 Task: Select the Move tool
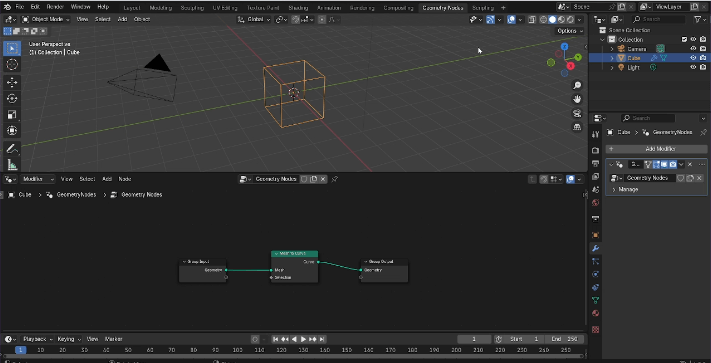coord(12,82)
